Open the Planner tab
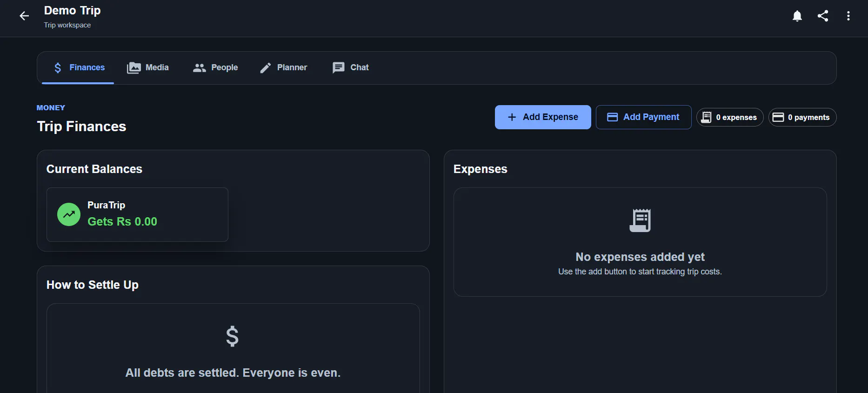The height and width of the screenshot is (393, 868). pyautogui.click(x=283, y=68)
